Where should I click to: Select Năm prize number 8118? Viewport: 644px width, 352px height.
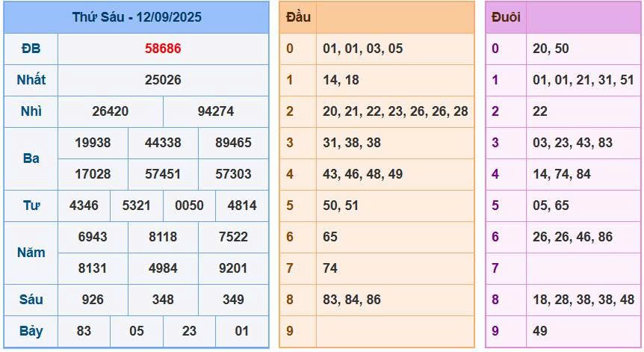(x=163, y=237)
